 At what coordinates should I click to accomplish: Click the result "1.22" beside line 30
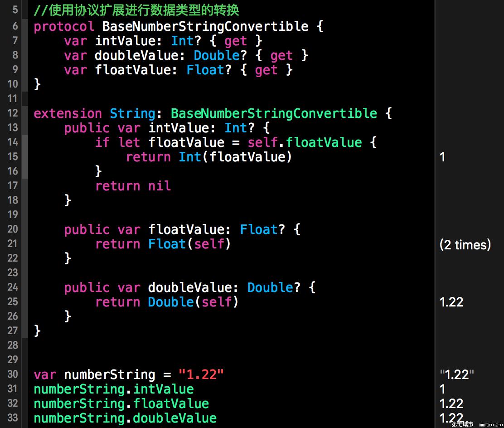(x=457, y=374)
